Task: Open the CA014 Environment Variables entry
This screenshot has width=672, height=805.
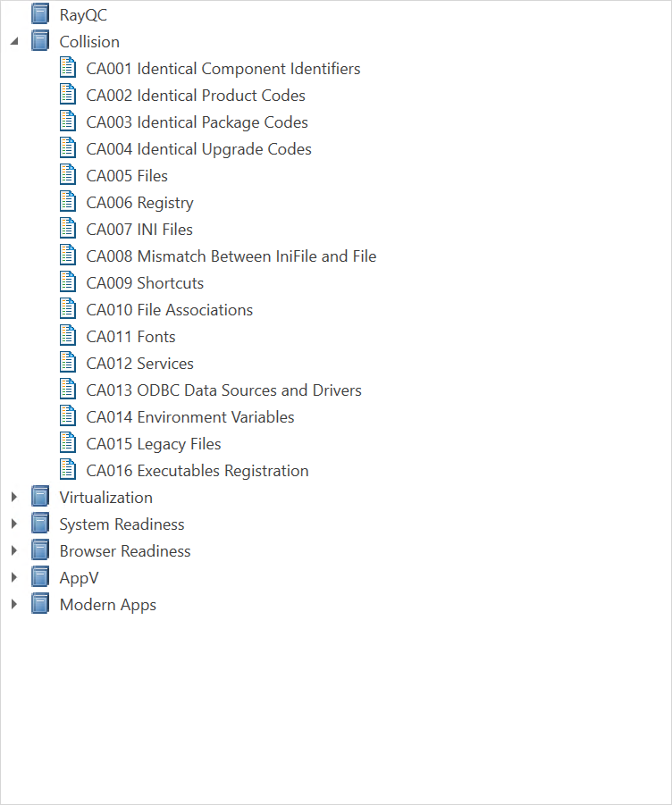Action: click(x=189, y=416)
